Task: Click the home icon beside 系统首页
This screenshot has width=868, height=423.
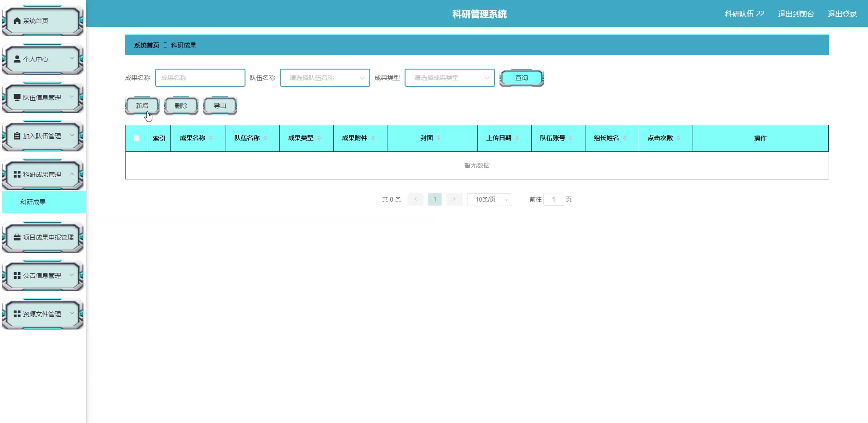Action: [17, 21]
